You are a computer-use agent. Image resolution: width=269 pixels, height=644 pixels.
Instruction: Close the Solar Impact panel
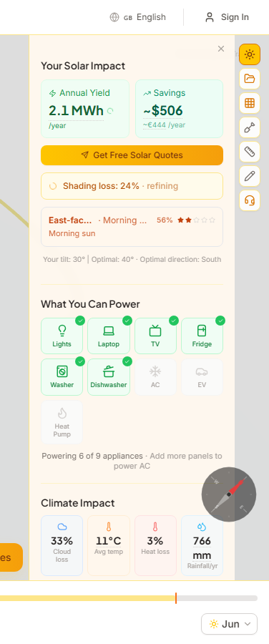221,49
